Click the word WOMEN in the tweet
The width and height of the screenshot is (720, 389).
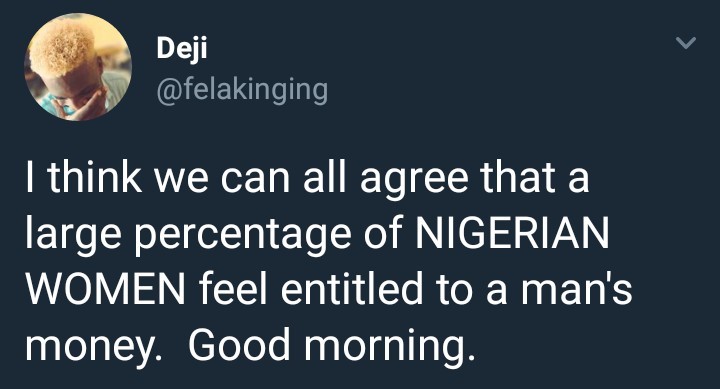coord(105,289)
